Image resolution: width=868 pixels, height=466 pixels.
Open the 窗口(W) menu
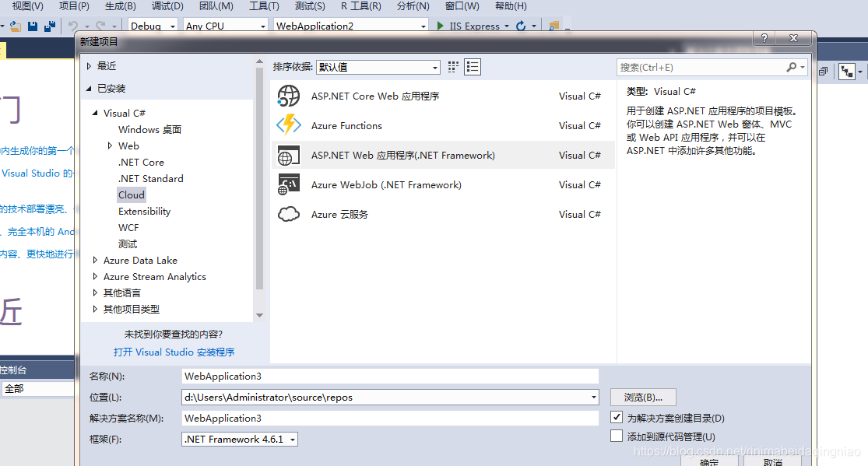pyautogui.click(x=462, y=6)
